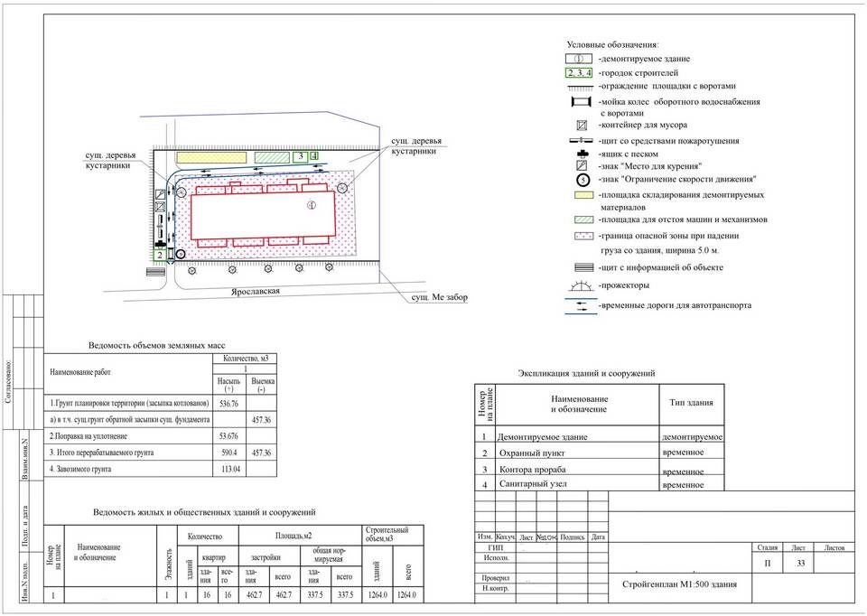Click the dotted danger zone swatch in legend
Screen dimensions: 867x616
coord(583,236)
